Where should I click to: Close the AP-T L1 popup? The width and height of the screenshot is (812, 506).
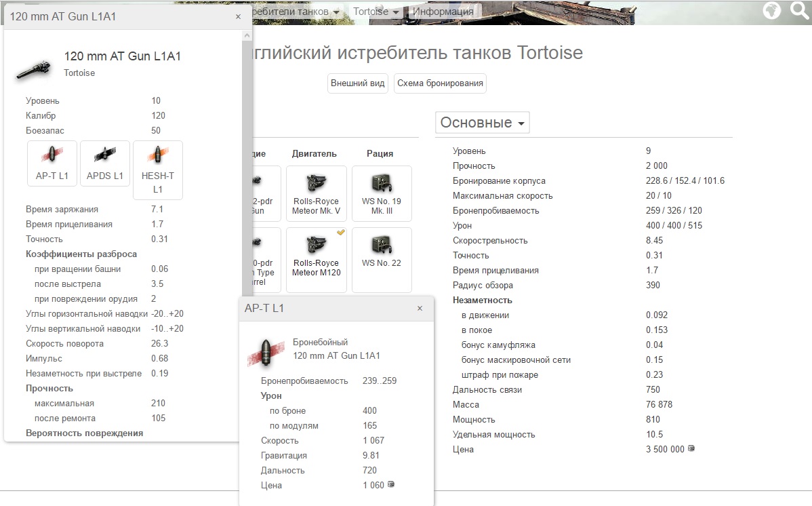420,309
